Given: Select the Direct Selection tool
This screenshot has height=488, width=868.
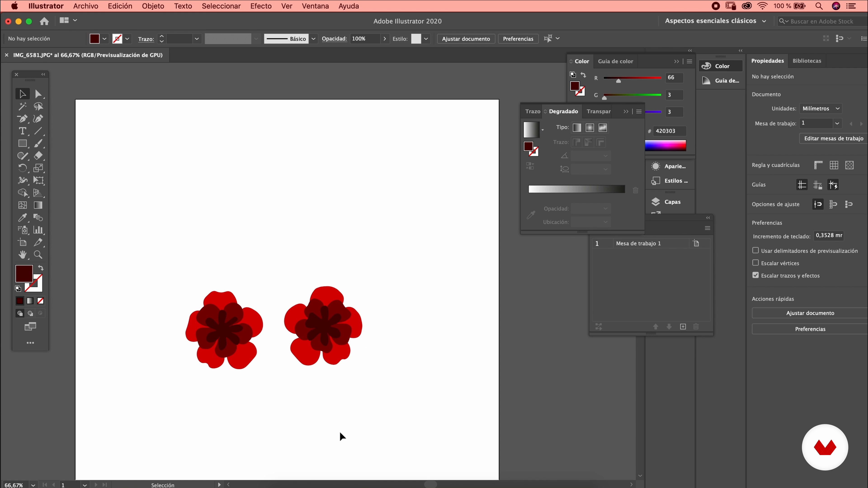Looking at the screenshot, I should [x=38, y=94].
